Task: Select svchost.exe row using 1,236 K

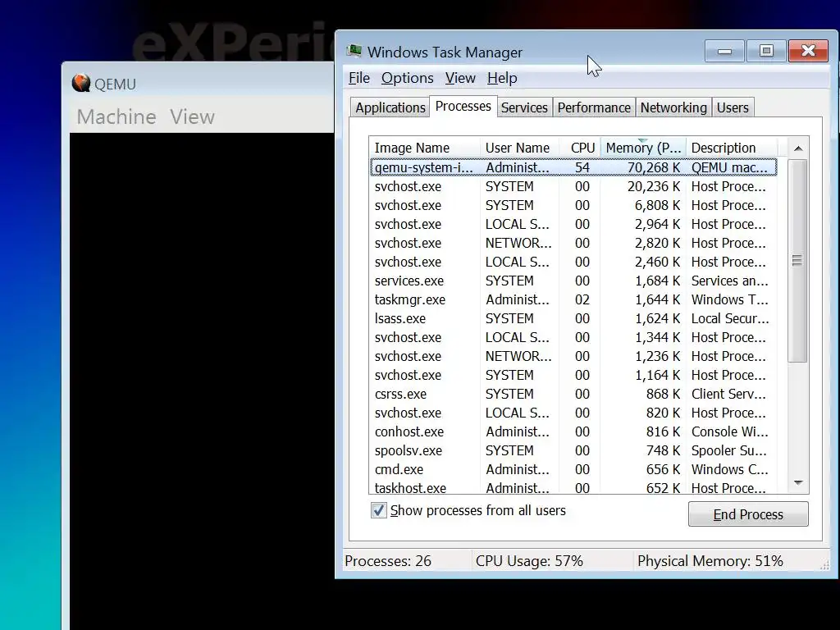Action: (573, 356)
